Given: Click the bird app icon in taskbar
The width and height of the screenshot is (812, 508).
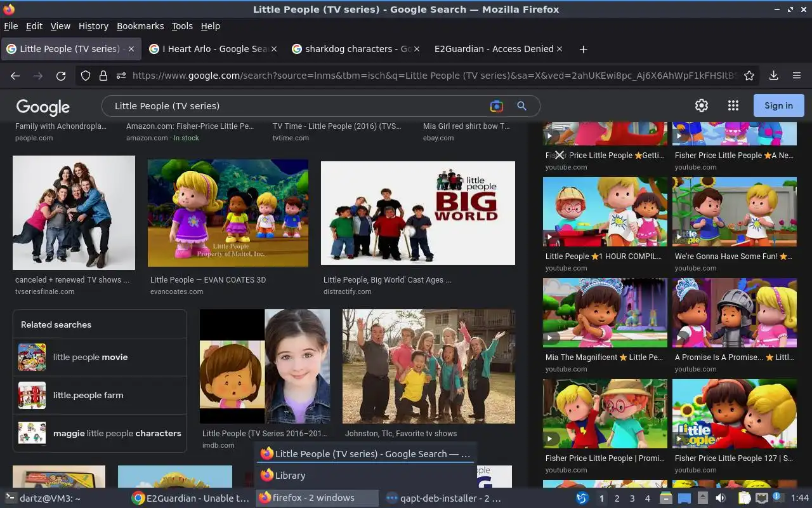Looking at the screenshot, I should (x=582, y=498).
